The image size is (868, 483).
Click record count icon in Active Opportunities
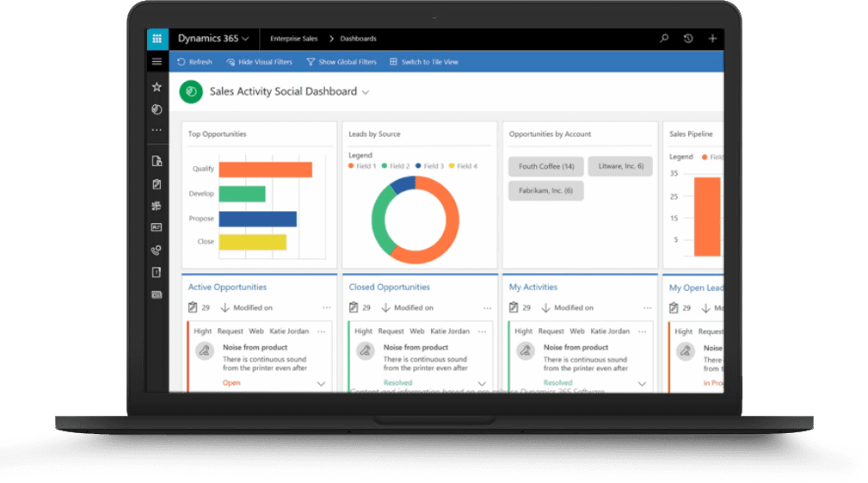(193, 307)
